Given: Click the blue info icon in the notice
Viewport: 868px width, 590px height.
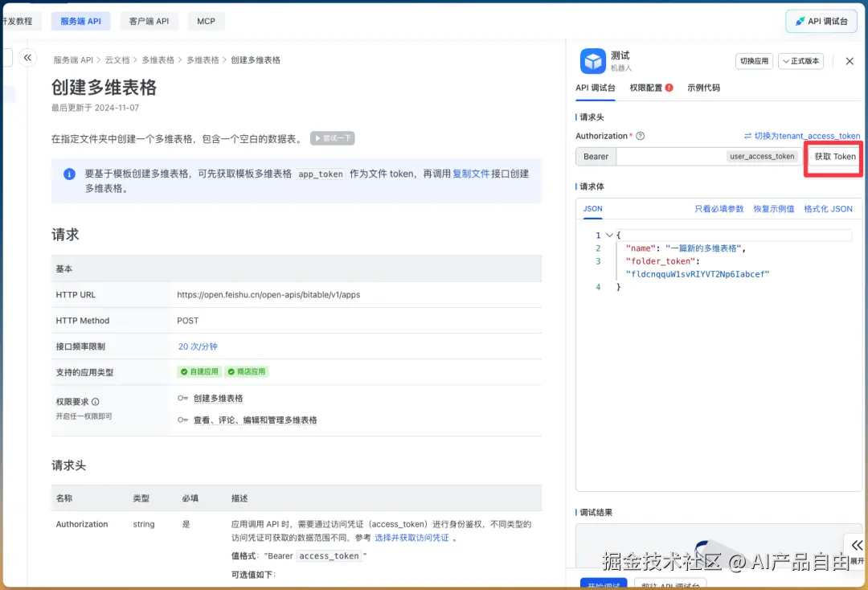Looking at the screenshot, I should pyautogui.click(x=69, y=174).
